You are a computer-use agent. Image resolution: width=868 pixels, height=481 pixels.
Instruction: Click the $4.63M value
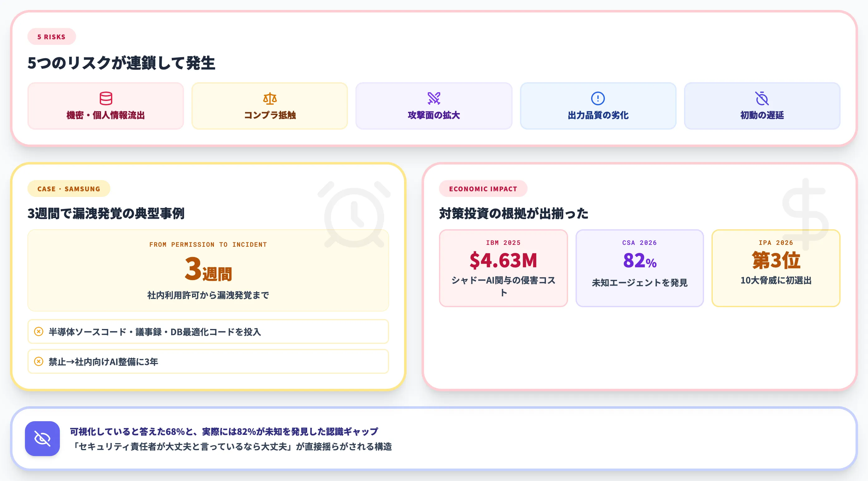coord(504,260)
